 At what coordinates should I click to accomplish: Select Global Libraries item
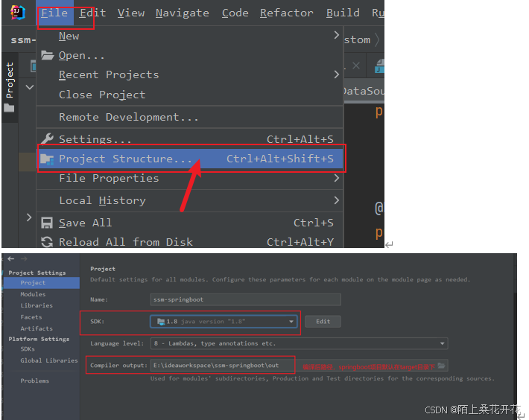coord(49,360)
